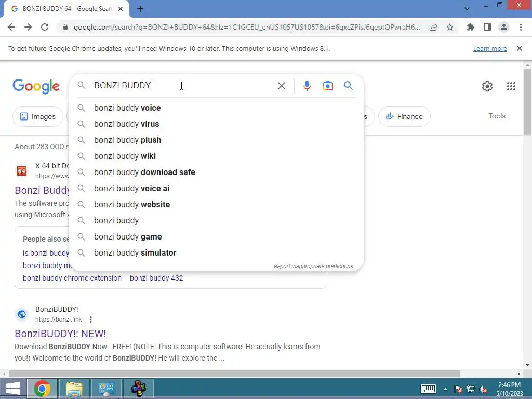Choose suggestion bonzi buddy plush
The height and width of the screenshot is (399, 532).
217,140
